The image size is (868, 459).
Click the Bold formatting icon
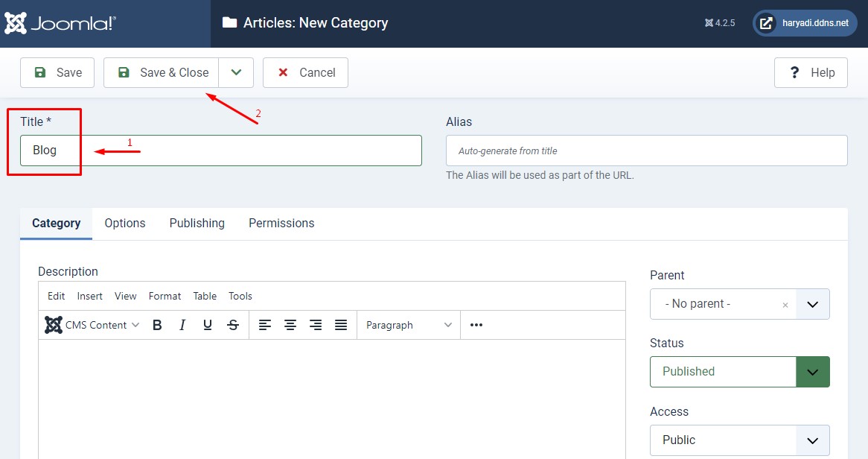point(157,325)
